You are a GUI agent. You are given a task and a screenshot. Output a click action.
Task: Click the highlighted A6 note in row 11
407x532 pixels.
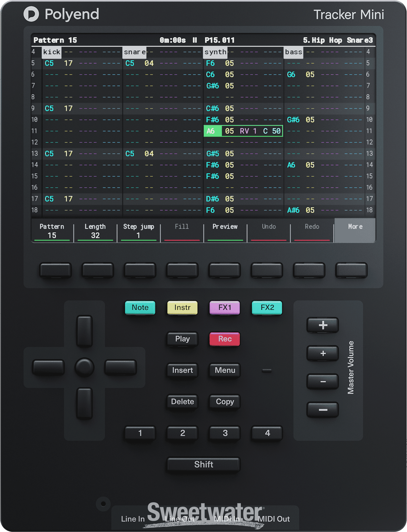pos(213,131)
